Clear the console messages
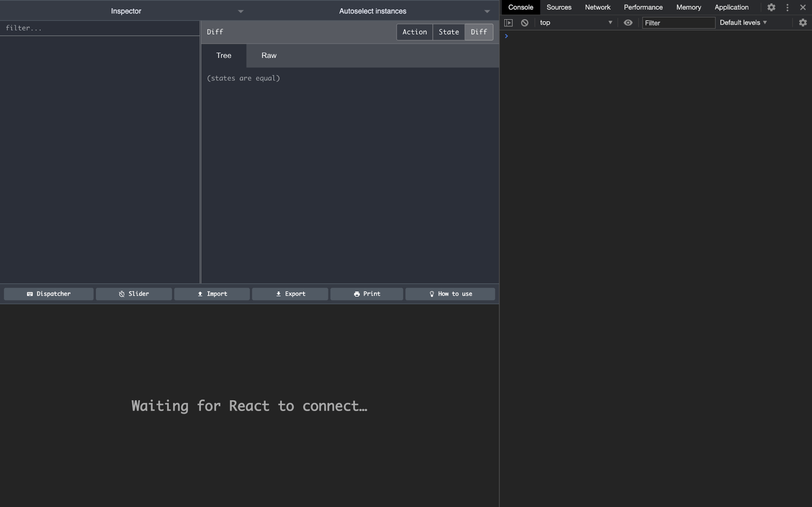 tap(524, 23)
